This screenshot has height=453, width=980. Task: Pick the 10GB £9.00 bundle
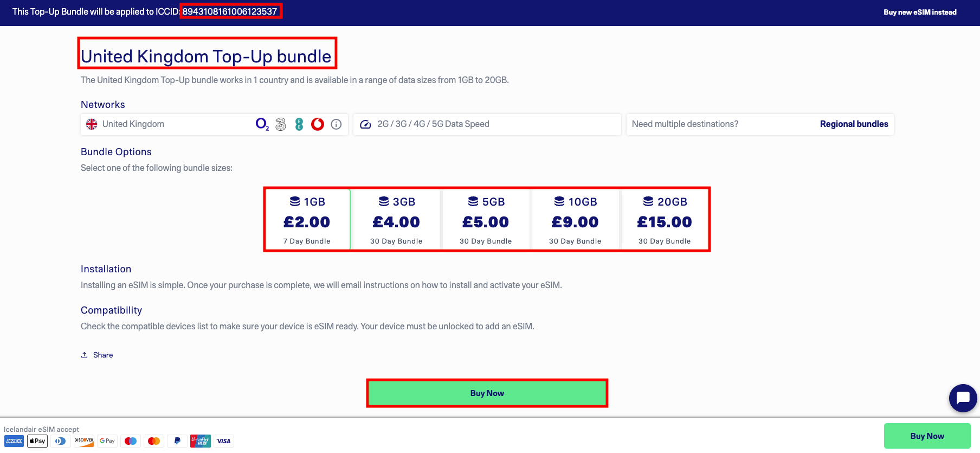point(575,220)
